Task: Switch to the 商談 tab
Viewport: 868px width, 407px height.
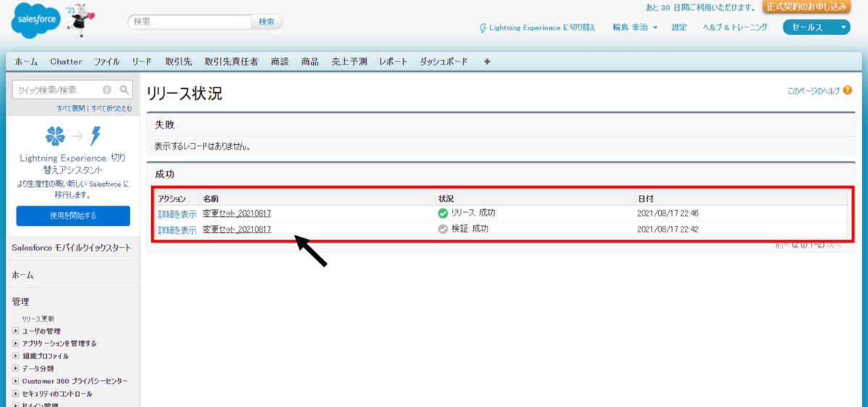Action: coord(280,62)
